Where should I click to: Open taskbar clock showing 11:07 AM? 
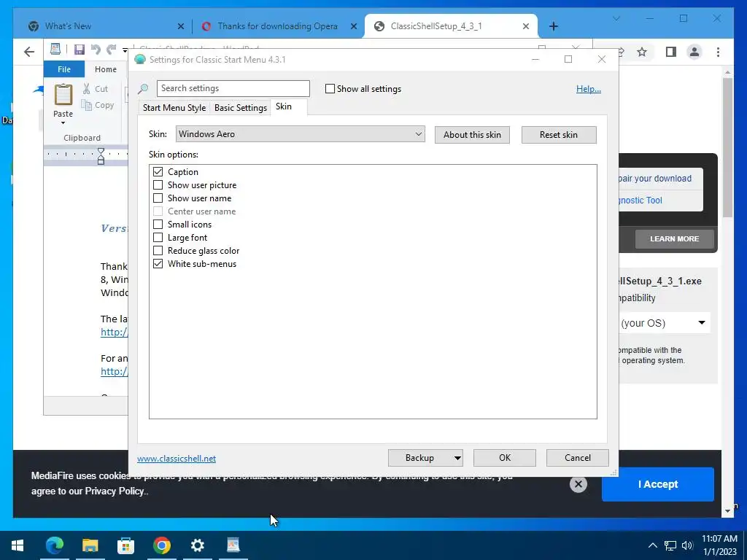click(x=719, y=545)
